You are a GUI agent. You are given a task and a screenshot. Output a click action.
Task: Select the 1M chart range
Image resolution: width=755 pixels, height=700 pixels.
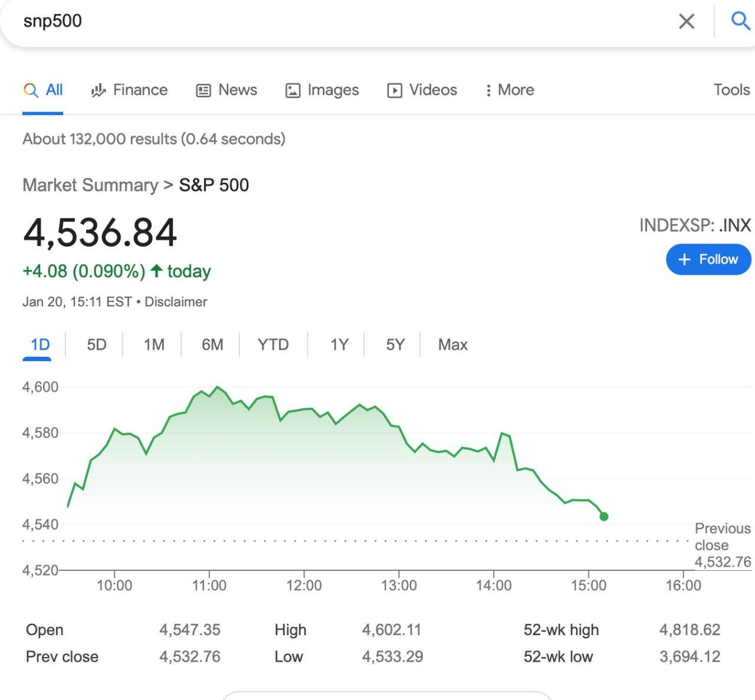click(154, 344)
